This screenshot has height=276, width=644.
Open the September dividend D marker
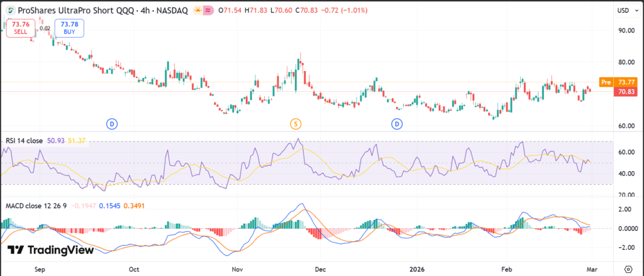[112, 123]
